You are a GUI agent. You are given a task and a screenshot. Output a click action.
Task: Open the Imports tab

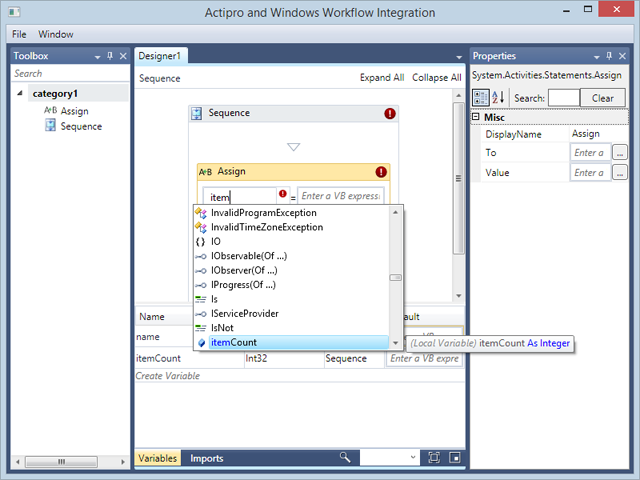pyautogui.click(x=207, y=458)
